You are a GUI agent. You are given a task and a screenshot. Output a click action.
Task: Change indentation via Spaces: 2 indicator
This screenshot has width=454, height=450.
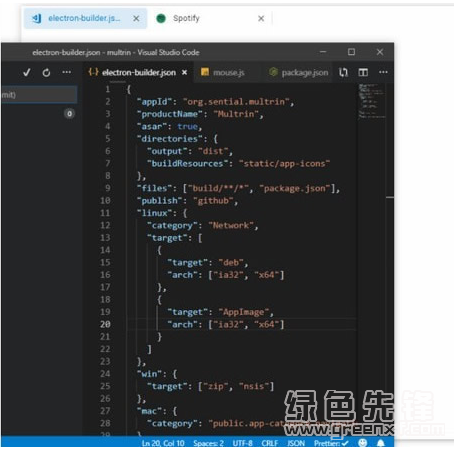tap(208, 443)
